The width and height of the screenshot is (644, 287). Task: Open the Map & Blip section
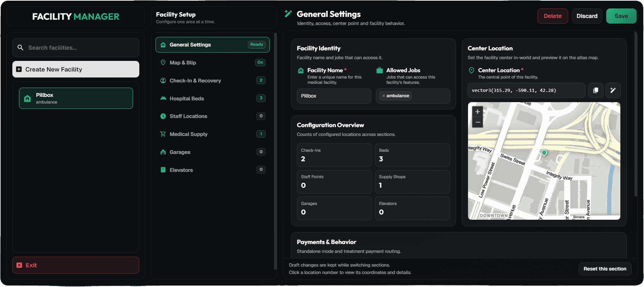(x=213, y=63)
